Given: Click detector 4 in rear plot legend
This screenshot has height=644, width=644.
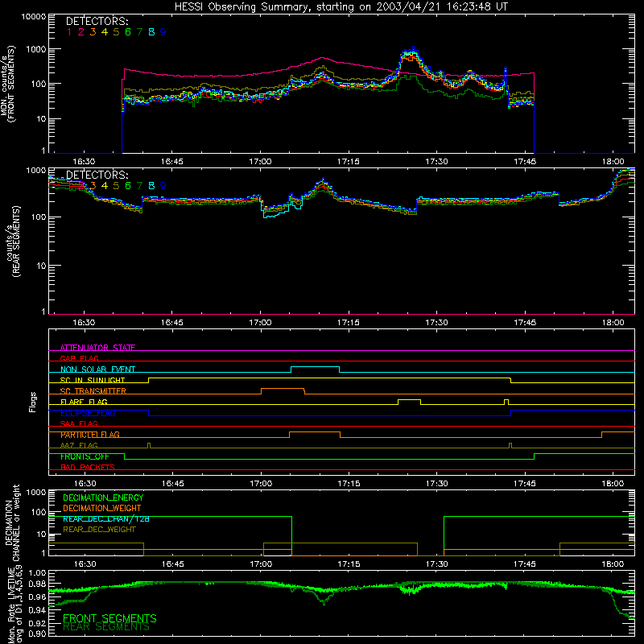Looking at the screenshot, I should (x=105, y=186).
